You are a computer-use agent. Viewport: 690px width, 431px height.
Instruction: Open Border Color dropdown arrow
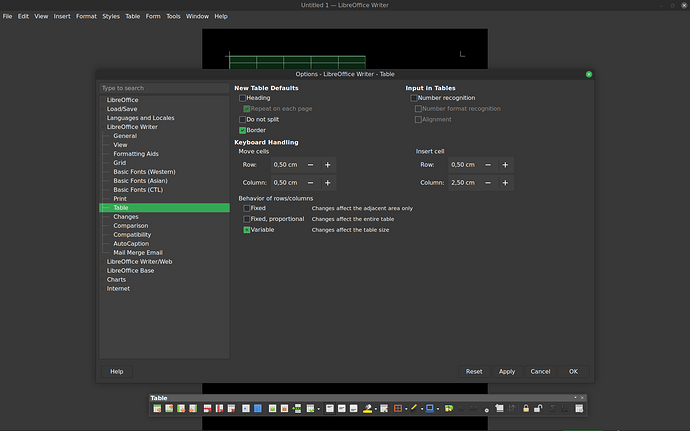[438, 409]
